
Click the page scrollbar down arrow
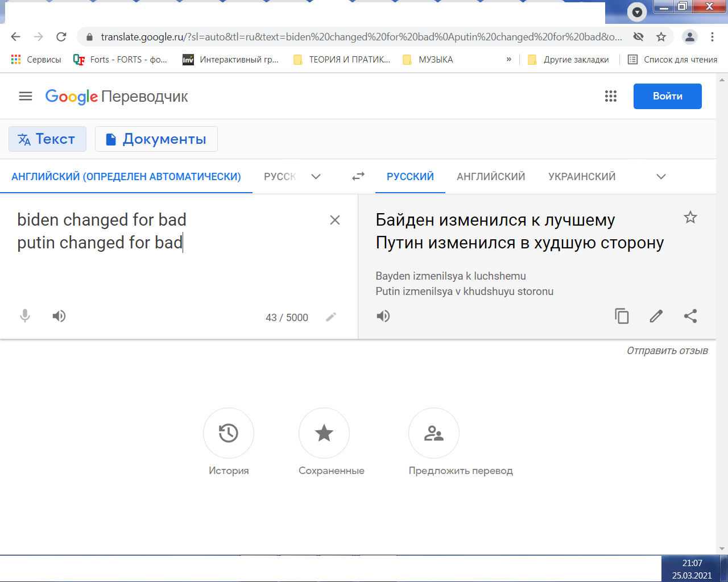pos(722,549)
